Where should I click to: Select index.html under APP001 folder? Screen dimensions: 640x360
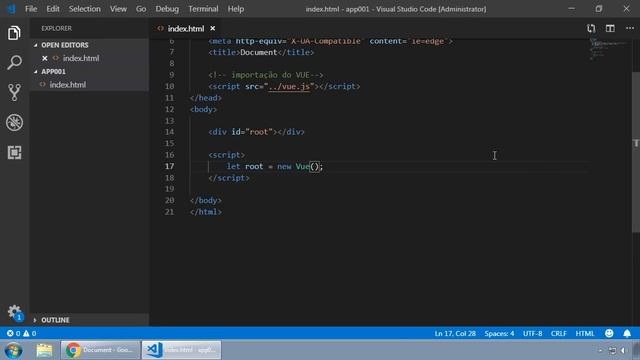pos(67,84)
